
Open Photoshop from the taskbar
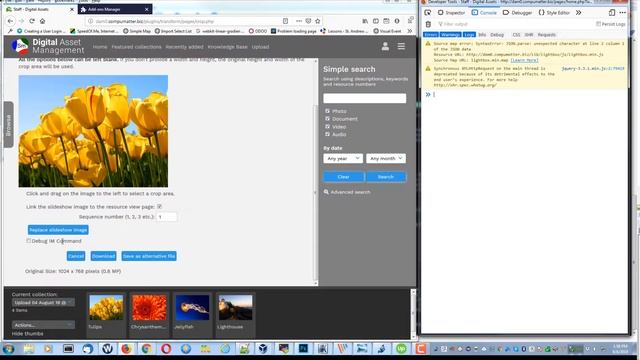(303, 349)
